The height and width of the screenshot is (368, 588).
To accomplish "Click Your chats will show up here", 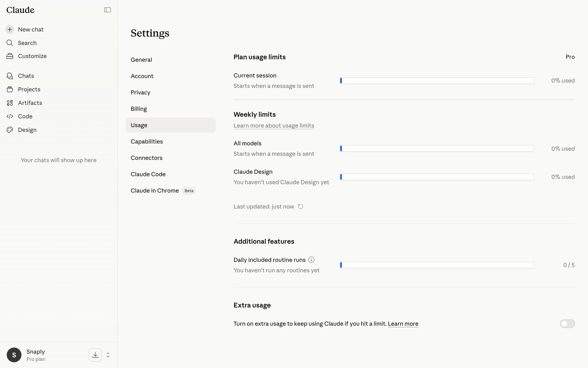I will coord(59,160).
